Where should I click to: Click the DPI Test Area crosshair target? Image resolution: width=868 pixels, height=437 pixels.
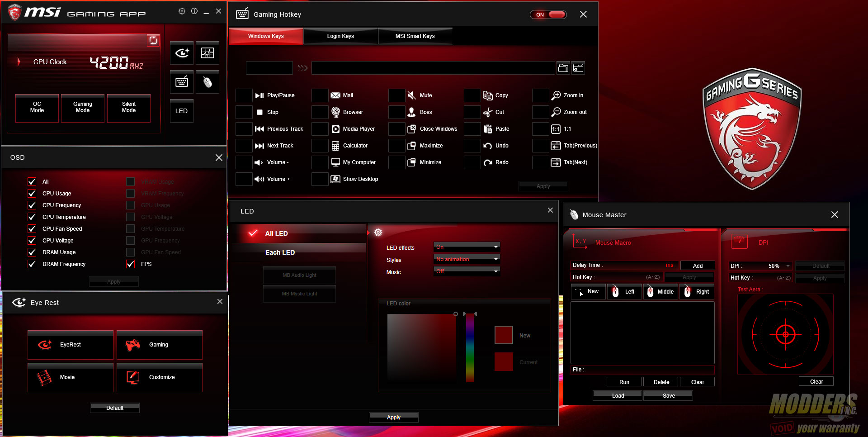[785, 335]
